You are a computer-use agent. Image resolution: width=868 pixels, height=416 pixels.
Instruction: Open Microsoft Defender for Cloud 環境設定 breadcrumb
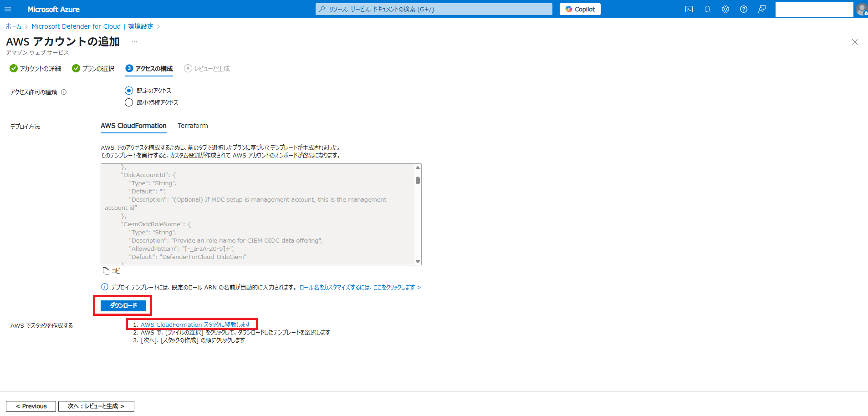tap(92, 26)
